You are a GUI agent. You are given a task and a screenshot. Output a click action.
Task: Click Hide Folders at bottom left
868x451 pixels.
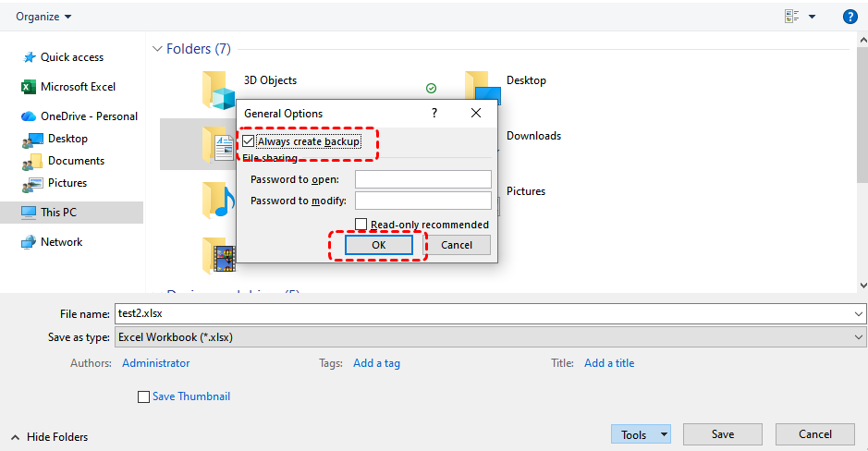pyautogui.click(x=51, y=436)
